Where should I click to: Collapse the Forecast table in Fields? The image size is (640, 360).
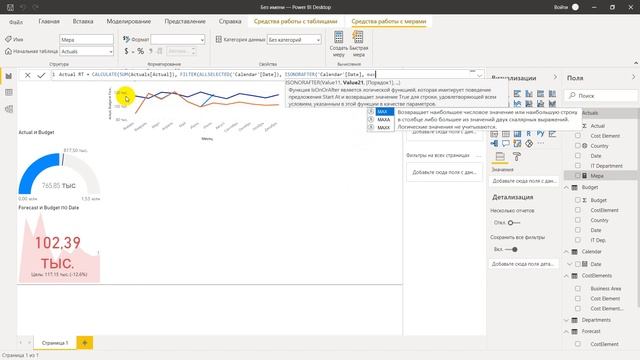(x=566, y=331)
